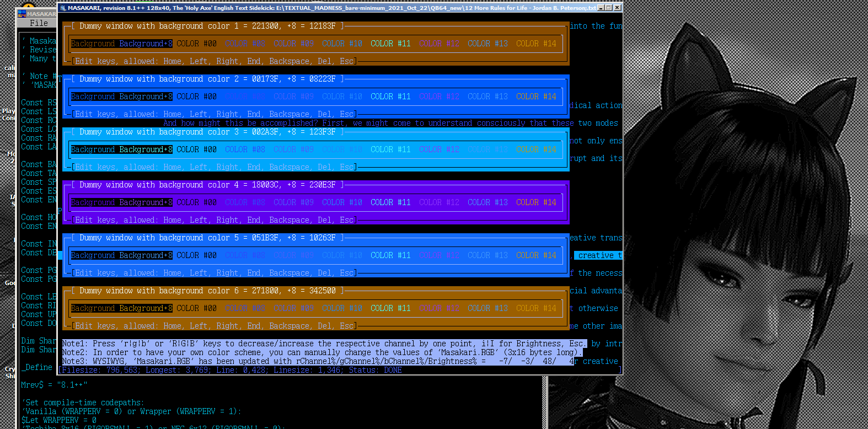868x429 pixels.
Task: Click '_Define' code line in background window
Action: (36, 367)
